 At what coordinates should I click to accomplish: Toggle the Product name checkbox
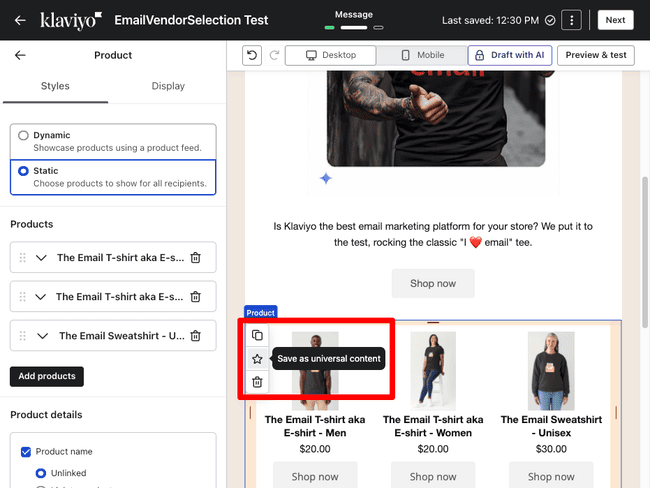point(27,452)
